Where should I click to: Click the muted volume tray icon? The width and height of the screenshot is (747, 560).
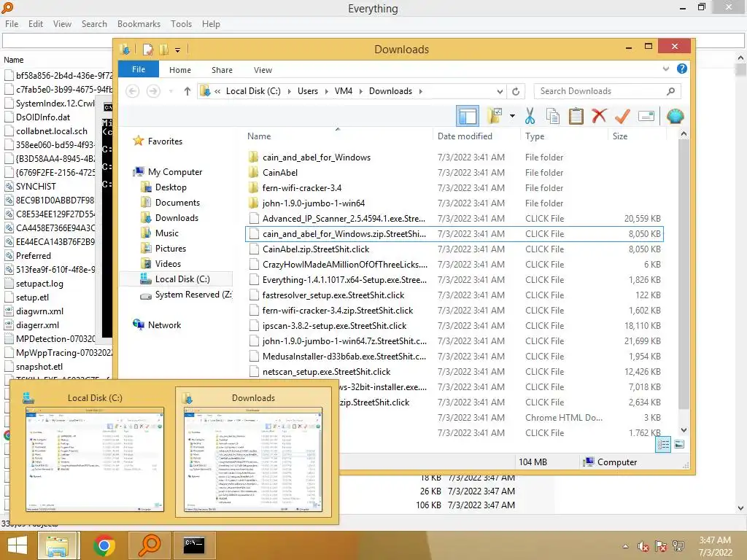coord(643,546)
